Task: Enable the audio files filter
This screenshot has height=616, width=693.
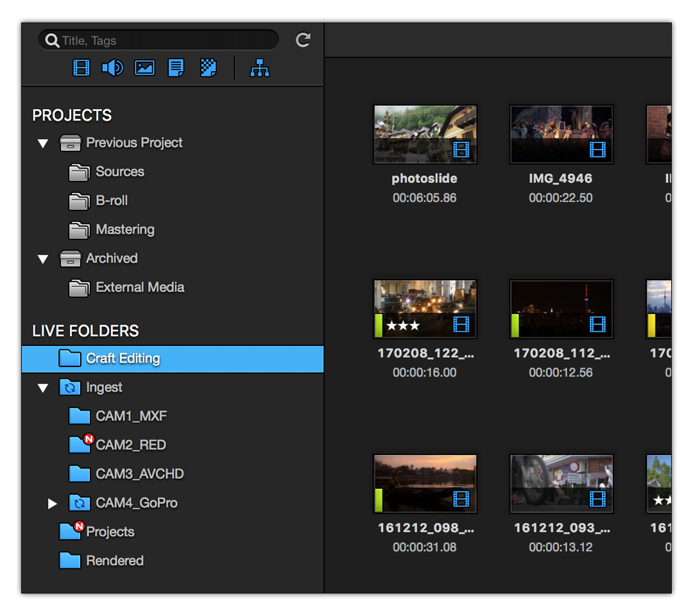Action: tap(112, 67)
